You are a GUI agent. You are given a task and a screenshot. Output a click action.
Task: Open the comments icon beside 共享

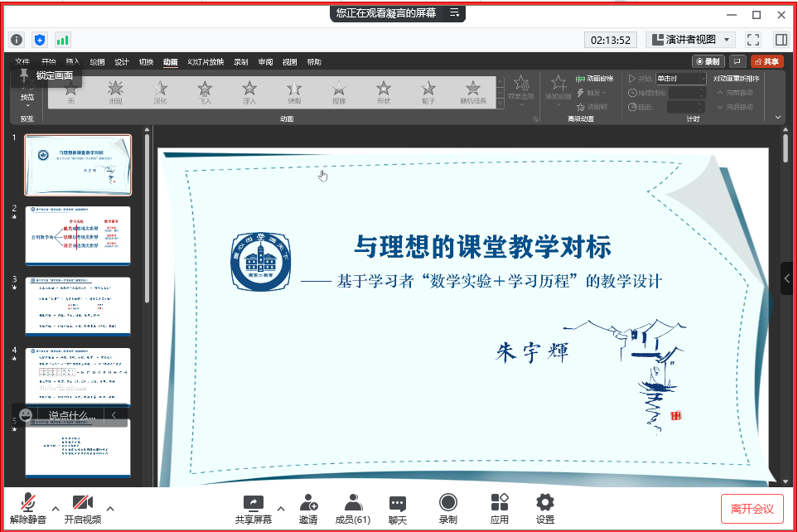coord(737,61)
